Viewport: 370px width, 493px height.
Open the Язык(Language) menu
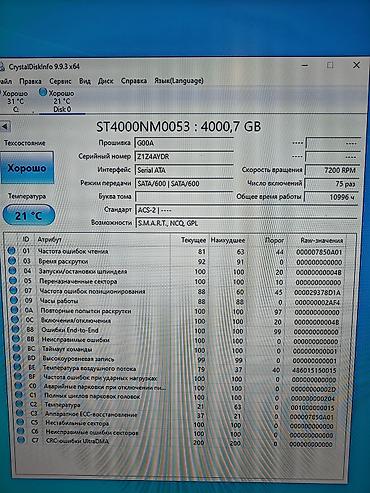pos(179,81)
